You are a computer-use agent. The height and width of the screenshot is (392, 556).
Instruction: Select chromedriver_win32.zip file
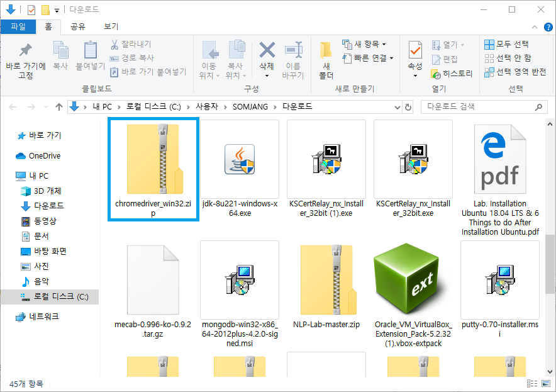pos(153,169)
